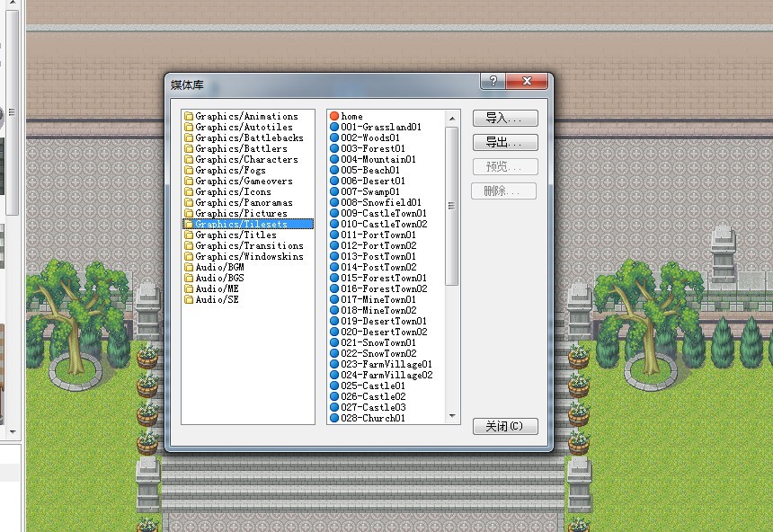Click the 导出 export button
This screenshot has width=773, height=532.
[x=505, y=143]
